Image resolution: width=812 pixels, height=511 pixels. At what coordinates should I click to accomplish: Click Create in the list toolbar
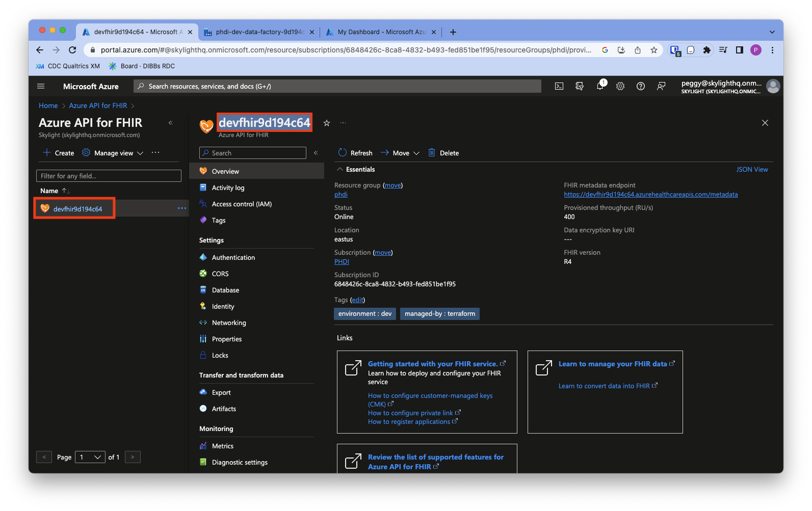(59, 153)
